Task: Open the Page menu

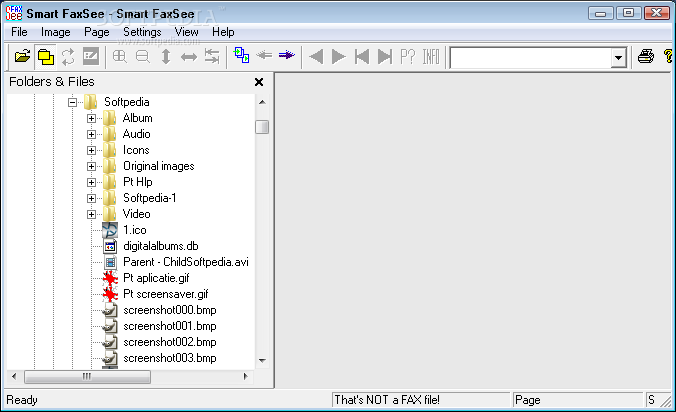Action: pyautogui.click(x=97, y=32)
